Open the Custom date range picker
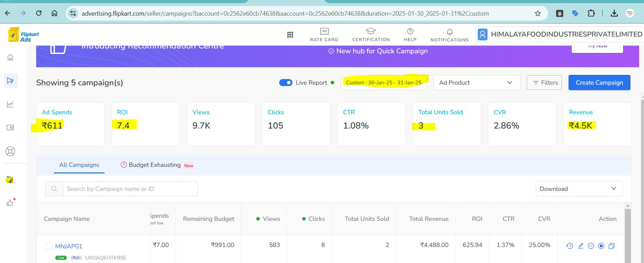Viewport: 644px width, 263px height. point(384,83)
